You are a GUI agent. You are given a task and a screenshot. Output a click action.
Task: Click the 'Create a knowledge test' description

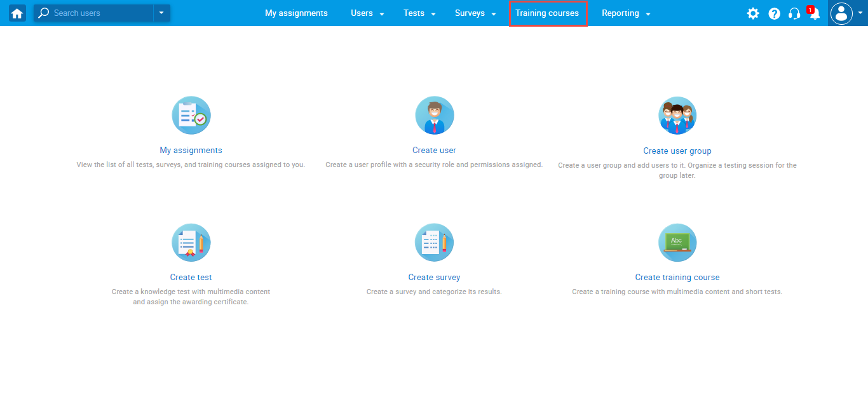pyautogui.click(x=191, y=297)
